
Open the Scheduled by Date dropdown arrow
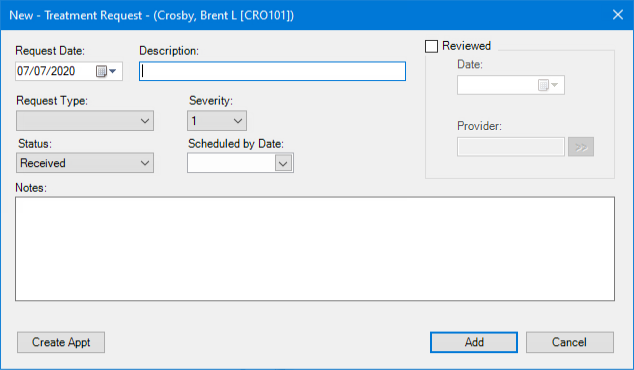pos(283,163)
